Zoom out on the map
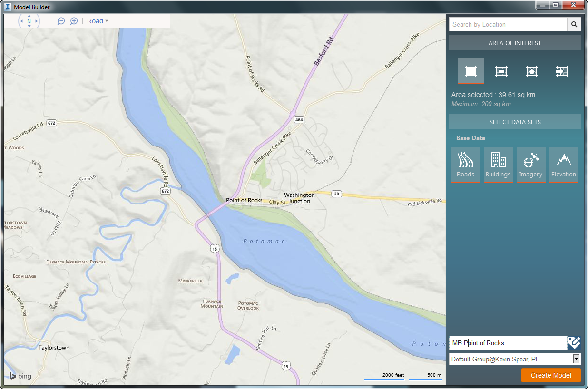Viewport: 588px width, 389px height. point(61,21)
